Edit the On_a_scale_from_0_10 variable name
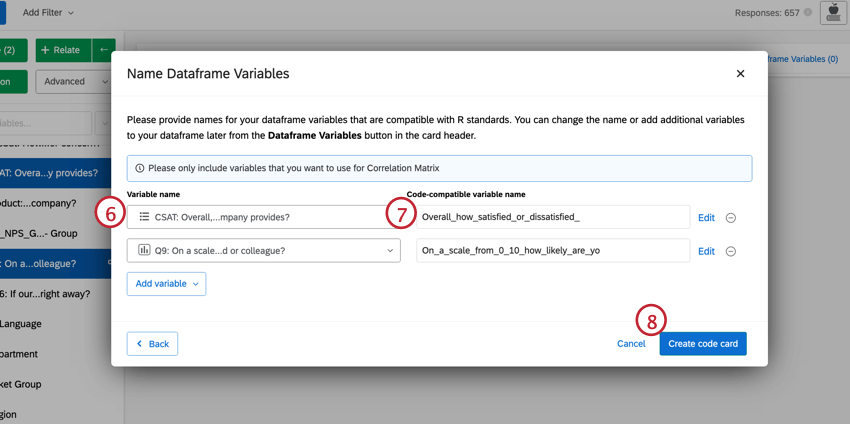850x424 pixels. point(706,251)
